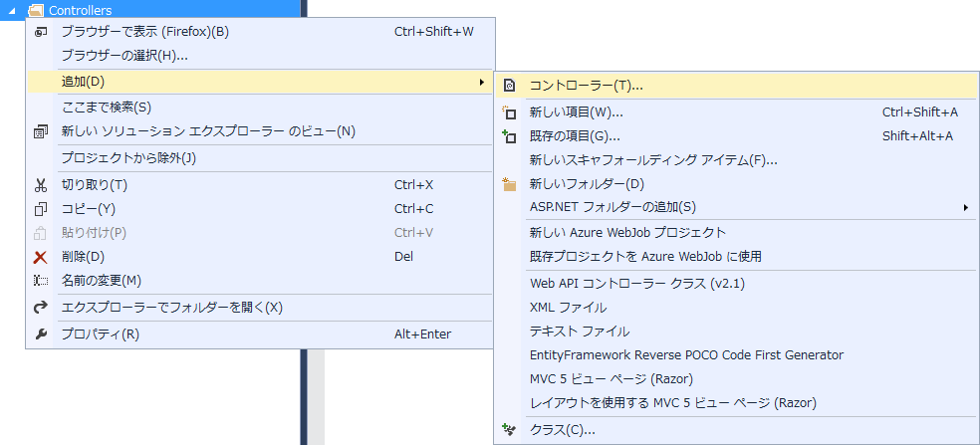Click the wrench properties icon
The width and height of the screenshot is (980, 445).
[41, 334]
